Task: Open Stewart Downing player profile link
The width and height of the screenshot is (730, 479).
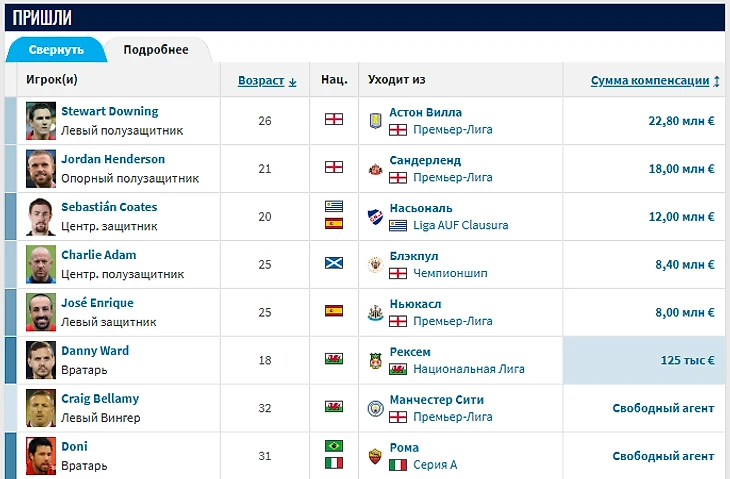Action: coord(110,112)
